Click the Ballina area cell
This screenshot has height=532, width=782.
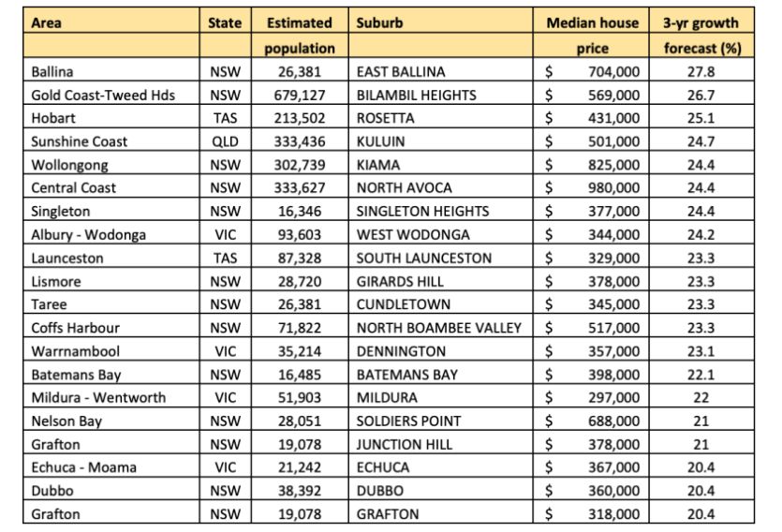[111, 70]
